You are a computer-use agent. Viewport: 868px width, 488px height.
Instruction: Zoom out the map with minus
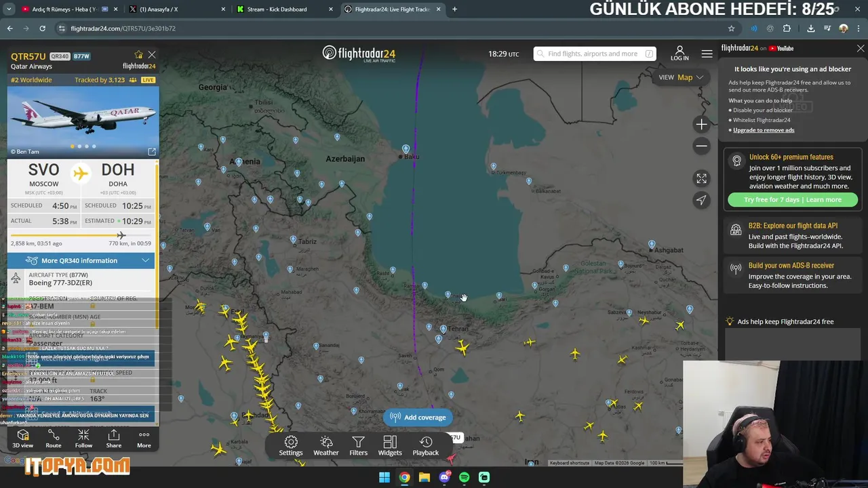click(701, 146)
